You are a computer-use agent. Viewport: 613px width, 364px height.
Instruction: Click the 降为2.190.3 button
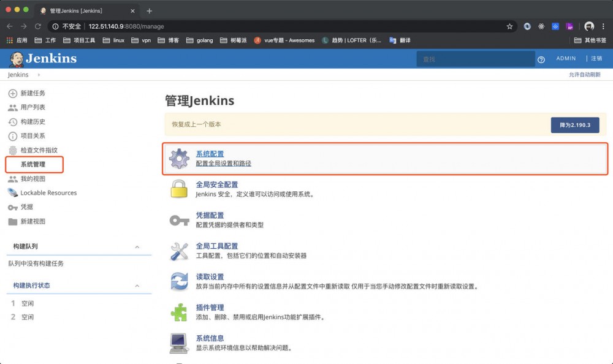574,124
